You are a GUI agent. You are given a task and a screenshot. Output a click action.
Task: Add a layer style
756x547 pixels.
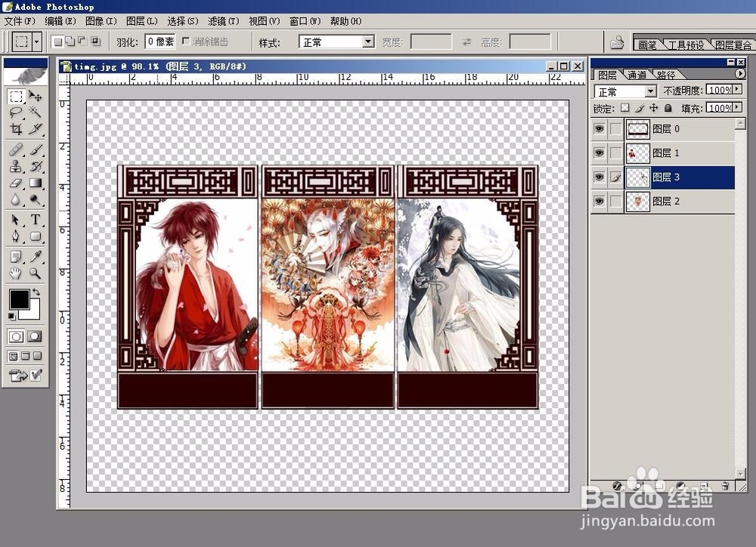pos(617,486)
